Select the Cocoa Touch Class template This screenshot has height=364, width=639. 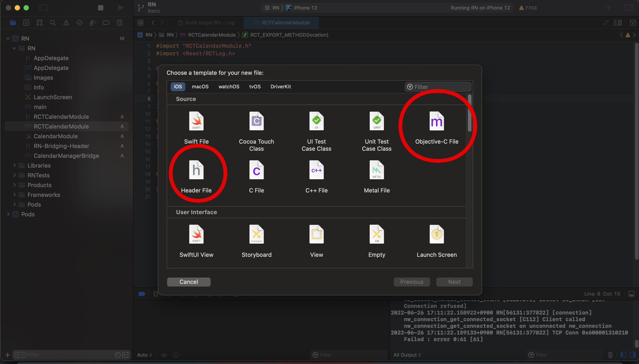[256, 121]
